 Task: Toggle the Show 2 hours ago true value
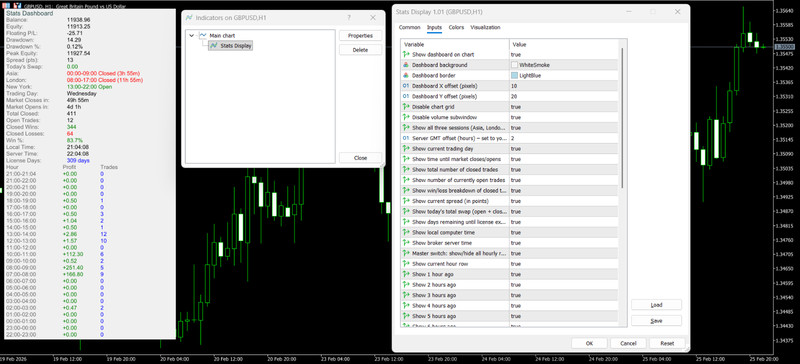(563, 285)
